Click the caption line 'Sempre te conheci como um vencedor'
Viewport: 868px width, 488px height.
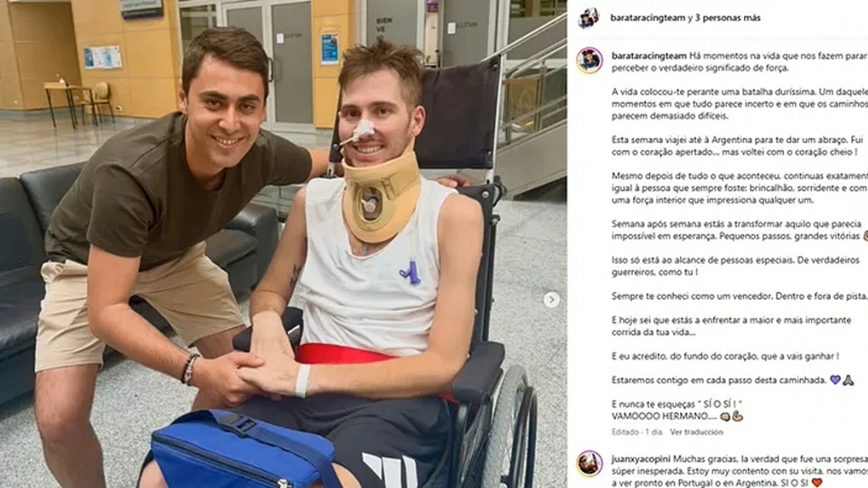(x=740, y=296)
